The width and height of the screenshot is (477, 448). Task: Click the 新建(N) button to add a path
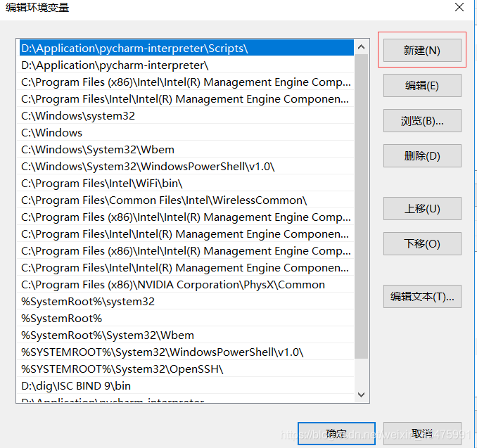click(422, 50)
